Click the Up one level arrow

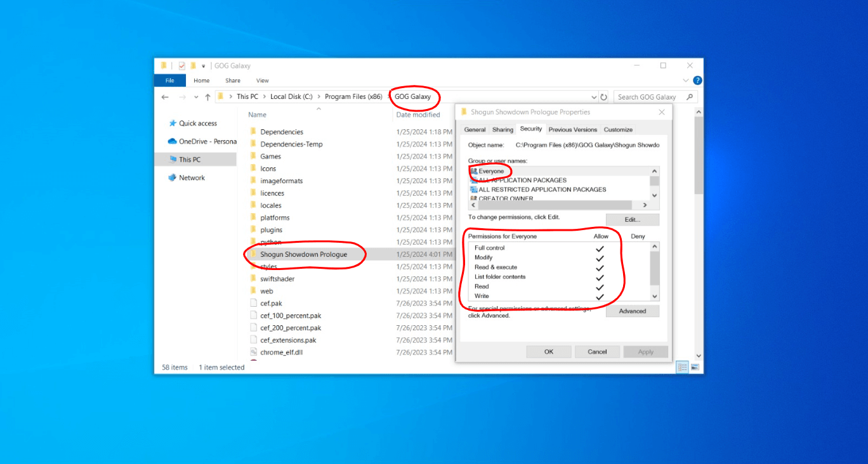coord(207,97)
